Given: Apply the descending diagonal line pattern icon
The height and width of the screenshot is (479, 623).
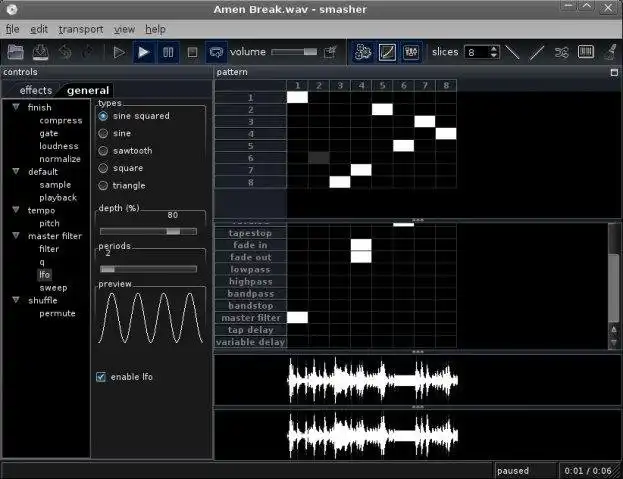Looking at the screenshot, I should pos(513,52).
